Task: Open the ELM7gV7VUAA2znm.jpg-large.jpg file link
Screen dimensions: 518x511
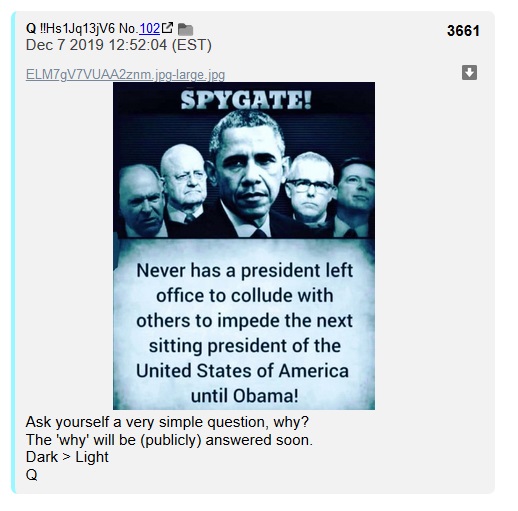Action: (125, 74)
